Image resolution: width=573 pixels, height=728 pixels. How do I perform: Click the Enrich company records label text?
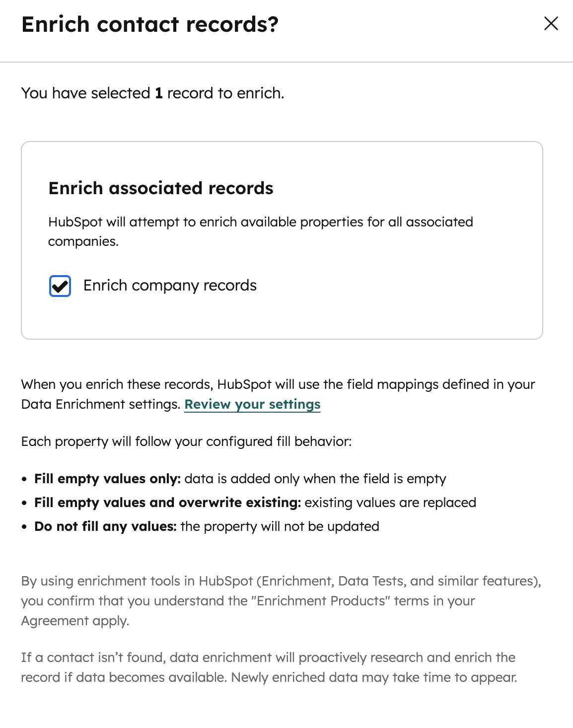[x=170, y=286]
